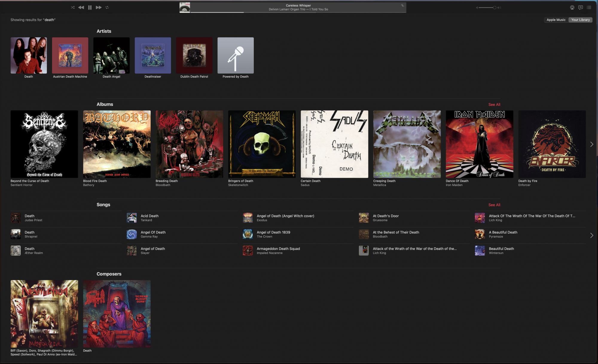
Task: Open the AirPlay output icon
Action: pyautogui.click(x=572, y=7)
